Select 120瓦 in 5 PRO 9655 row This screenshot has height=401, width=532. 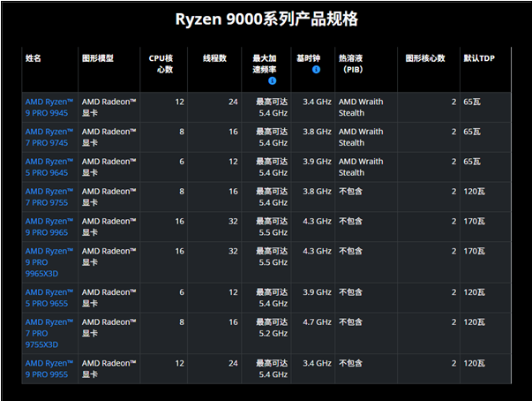(475, 292)
